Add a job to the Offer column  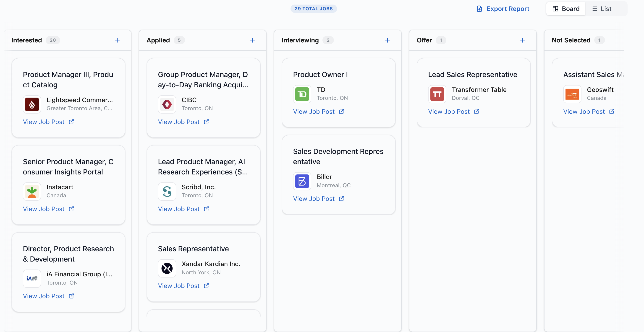tap(523, 40)
